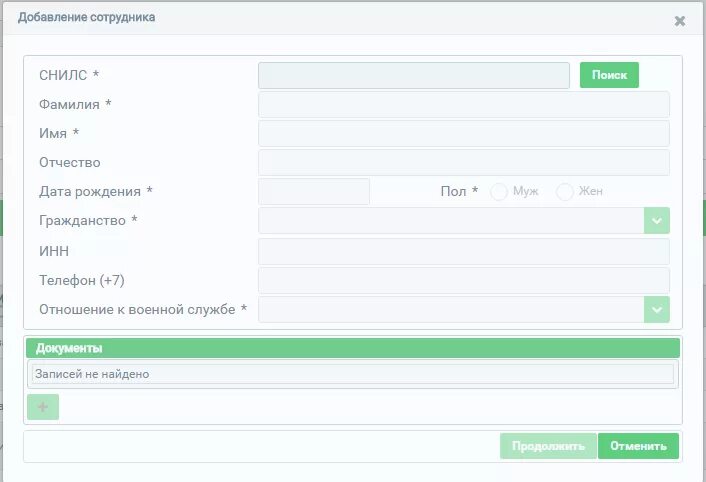The height and width of the screenshot is (482, 706).
Task: Focus the Фамилия text field
Action: (x=464, y=104)
